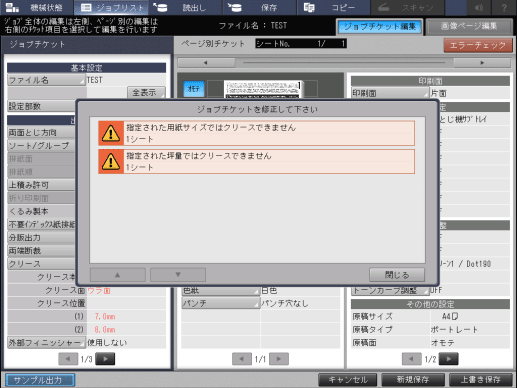
Task: Open the 保存 store tab
Action: coord(259,7)
